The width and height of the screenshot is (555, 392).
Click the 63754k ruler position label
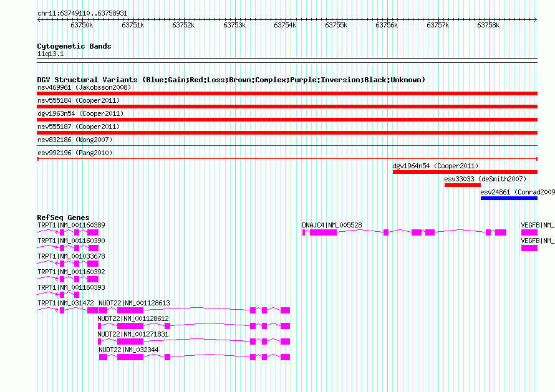coord(285,25)
